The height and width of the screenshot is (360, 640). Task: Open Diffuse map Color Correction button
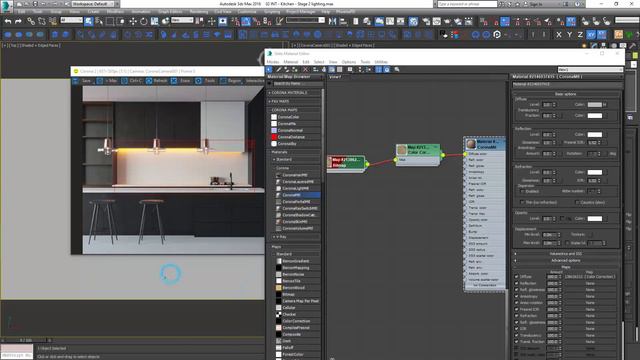click(590, 277)
